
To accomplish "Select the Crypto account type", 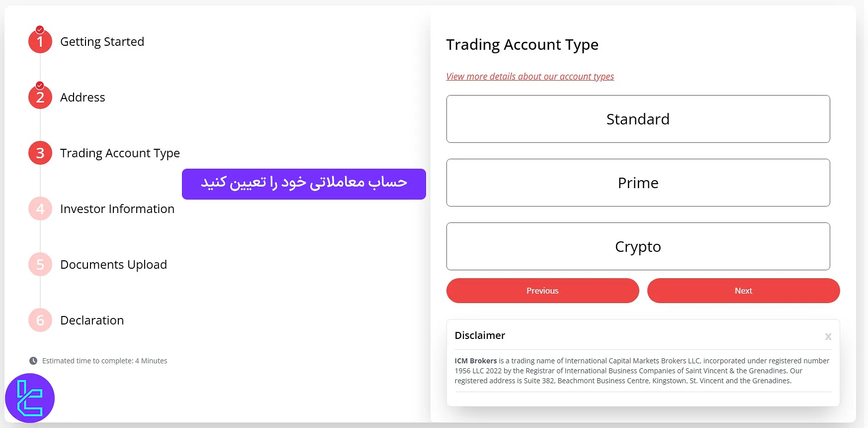I will pos(638,246).
